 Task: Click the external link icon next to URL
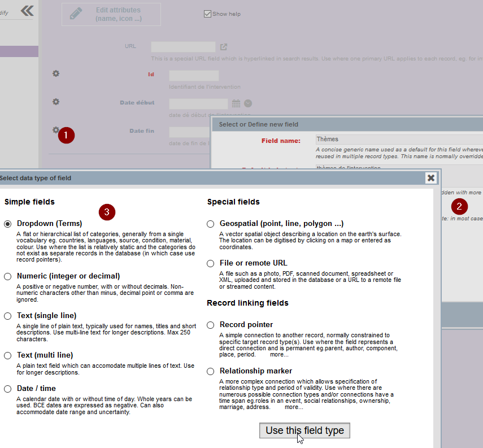pyautogui.click(x=224, y=47)
